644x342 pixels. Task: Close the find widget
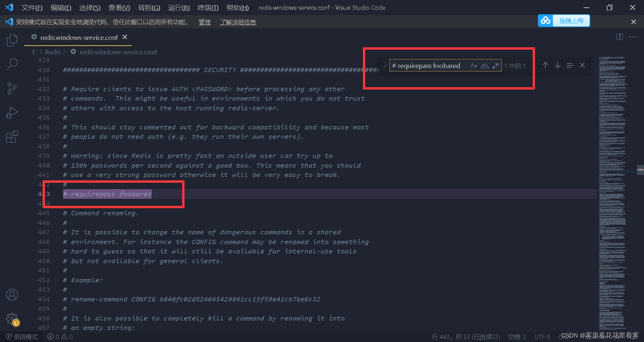(582, 65)
